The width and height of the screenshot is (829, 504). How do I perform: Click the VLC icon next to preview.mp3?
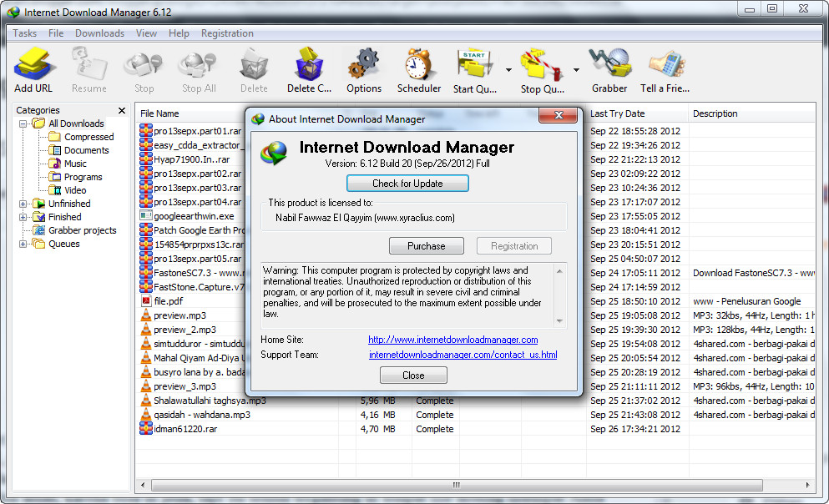[x=146, y=315]
